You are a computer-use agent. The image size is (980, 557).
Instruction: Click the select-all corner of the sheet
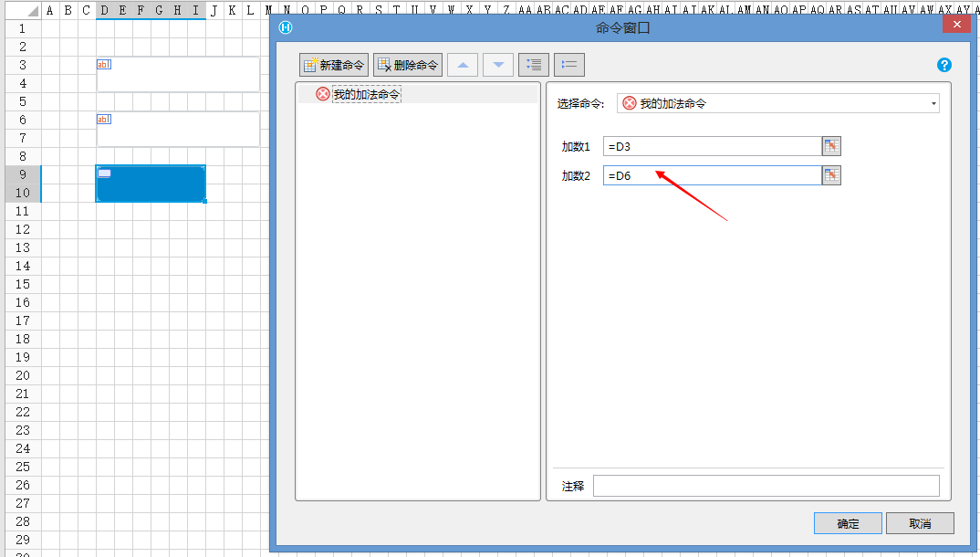click(x=23, y=10)
